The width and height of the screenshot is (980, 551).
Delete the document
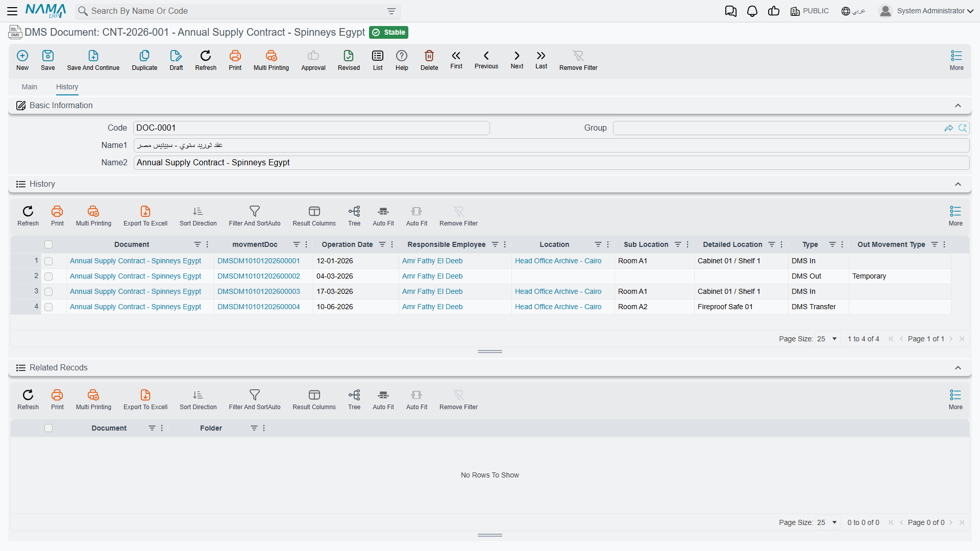[x=429, y=60]
